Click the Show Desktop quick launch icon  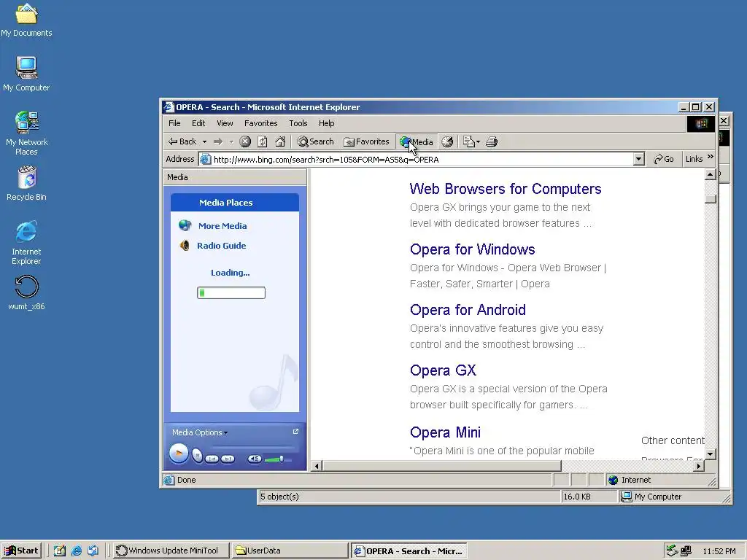point(59,551)
